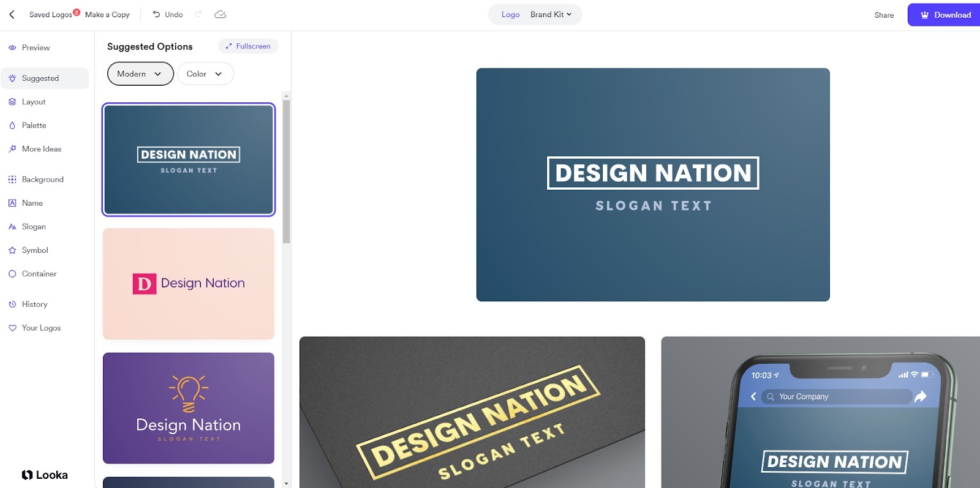Viewport: 980px width, 488px height.
Task: Click the History clock icon
Action: point(12,304)
